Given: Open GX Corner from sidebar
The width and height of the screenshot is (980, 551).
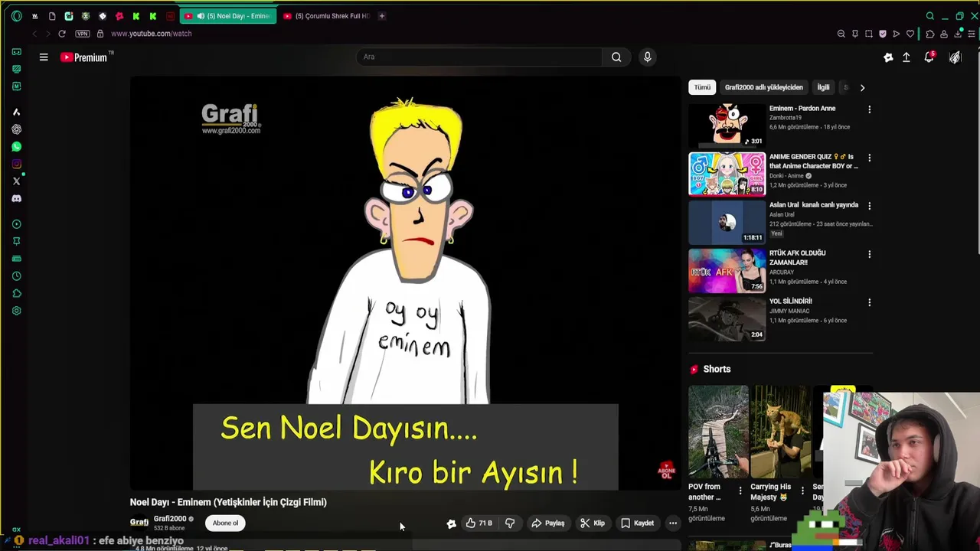Looking at the screenshot, I should pyautogui.click(x=17, y=52).
